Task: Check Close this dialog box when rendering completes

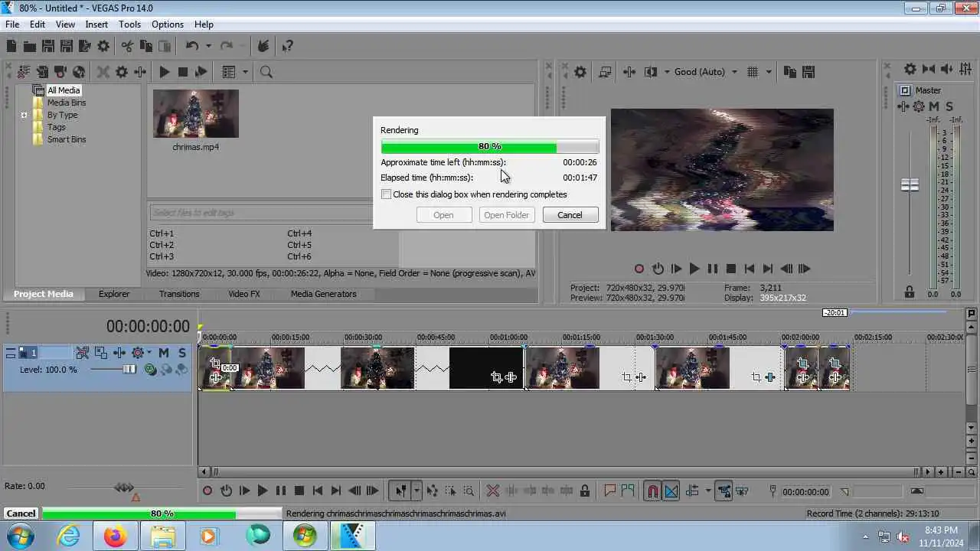Action: 387,194
